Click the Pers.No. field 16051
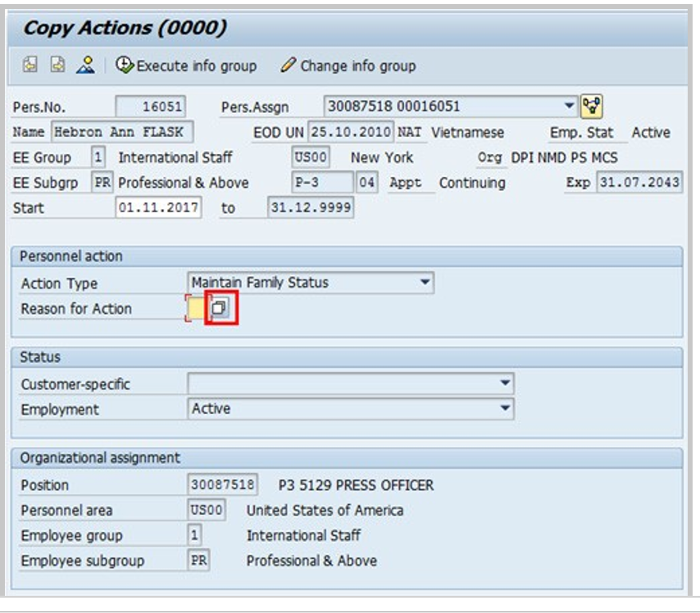 151,107
